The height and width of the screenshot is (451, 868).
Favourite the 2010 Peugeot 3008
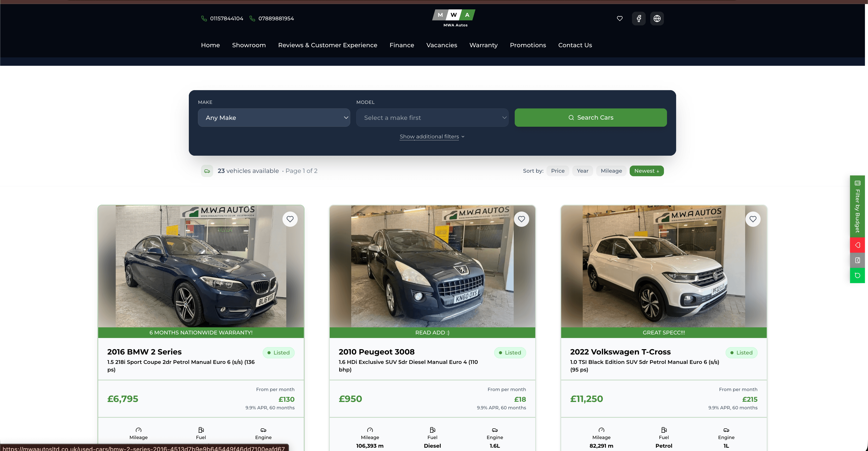[x=522, y=219]
